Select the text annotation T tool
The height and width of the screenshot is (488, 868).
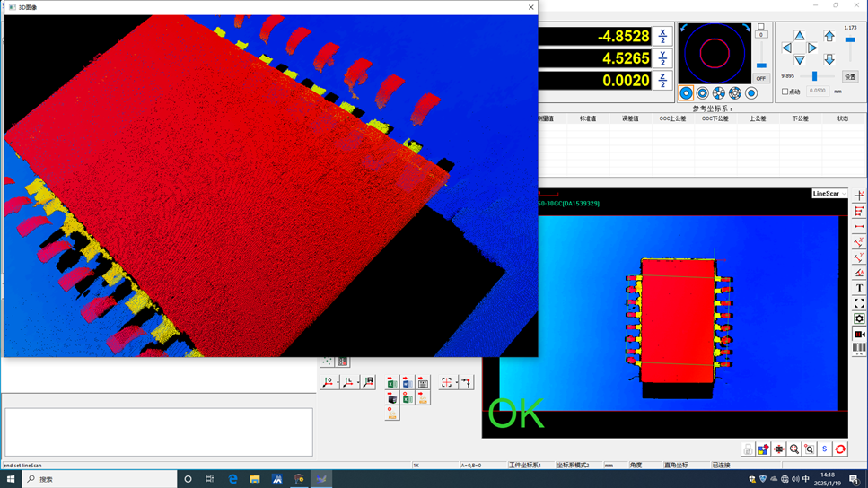click(859, 288)
